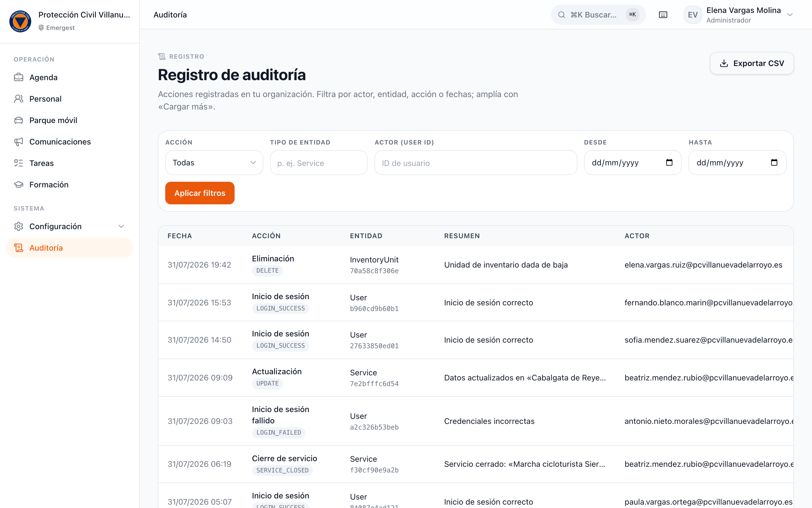Expand the Configuración submenu chevron
The width and height of the screenshot is (812, 508).
click(121, 226)
